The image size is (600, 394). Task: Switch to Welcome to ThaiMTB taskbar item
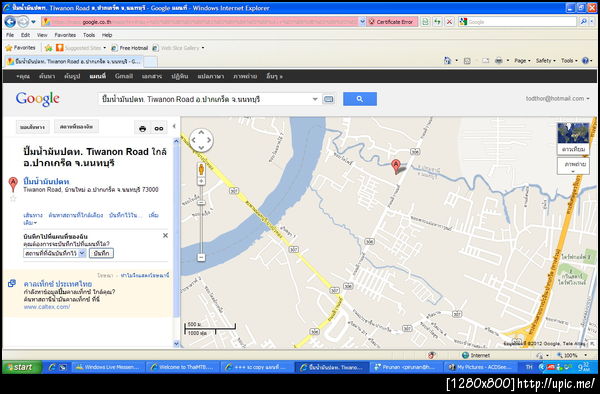(x=183, y=367)
